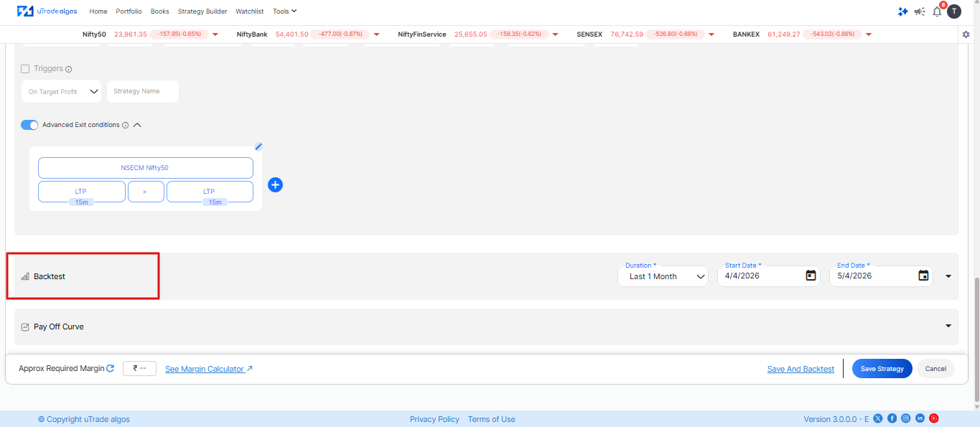Click SENSEX value 76,742.59

[627, 34]
